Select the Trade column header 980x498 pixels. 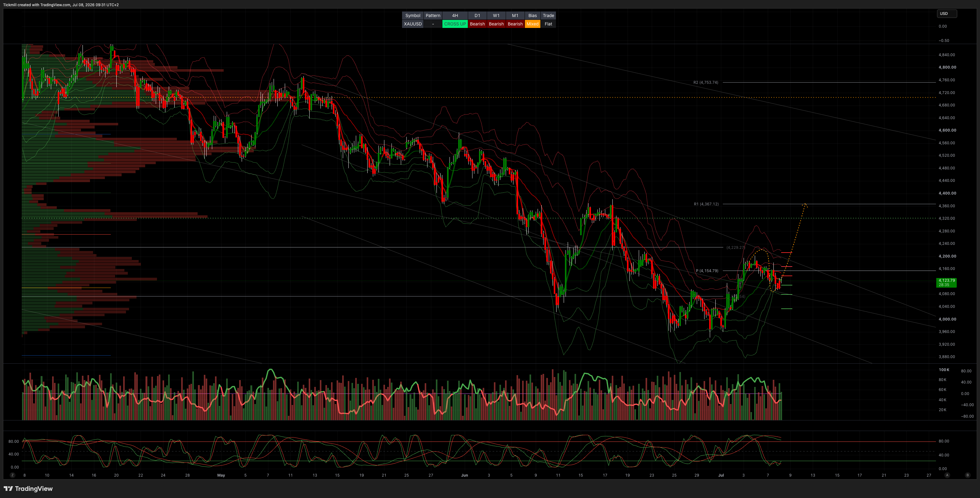pos(548,16)
